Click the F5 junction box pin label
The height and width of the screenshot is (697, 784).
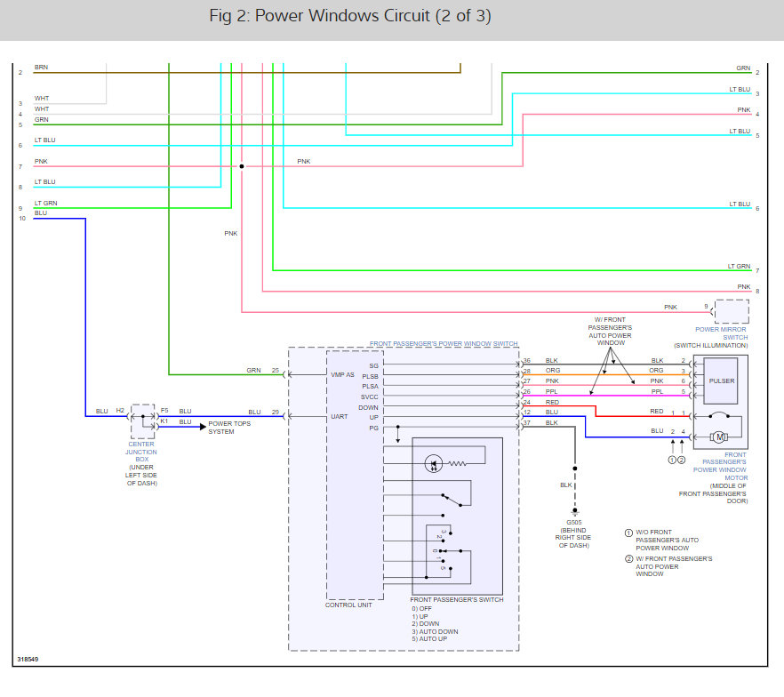(164, 411)
